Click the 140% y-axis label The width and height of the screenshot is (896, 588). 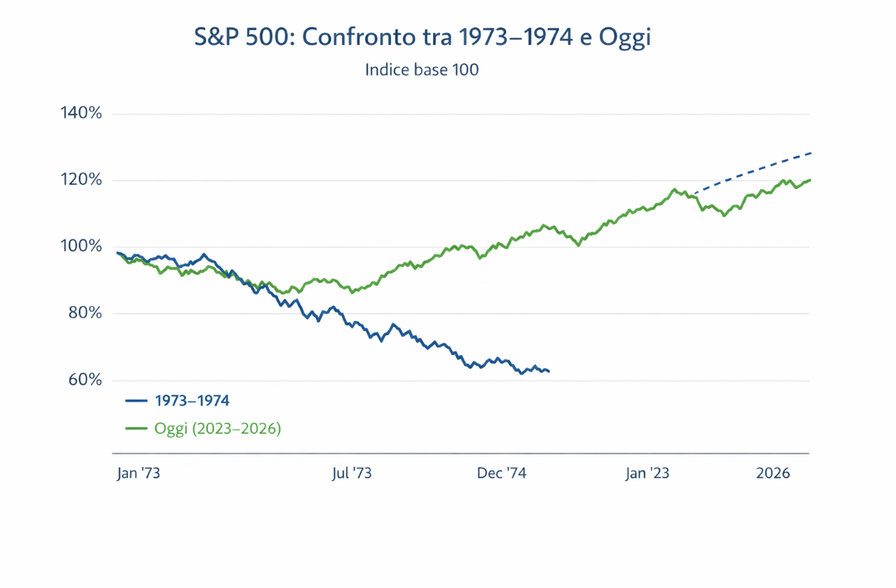click(81, 114)
